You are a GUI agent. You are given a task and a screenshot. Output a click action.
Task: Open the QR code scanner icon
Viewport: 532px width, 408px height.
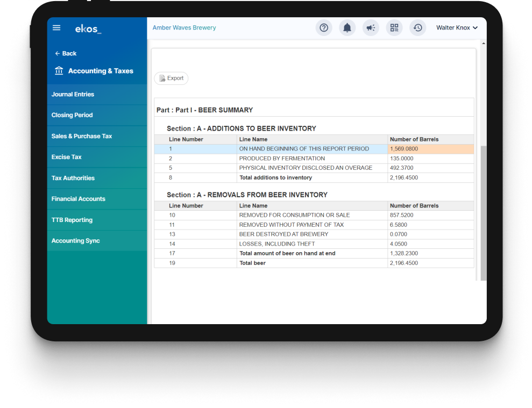click(394, 28)
